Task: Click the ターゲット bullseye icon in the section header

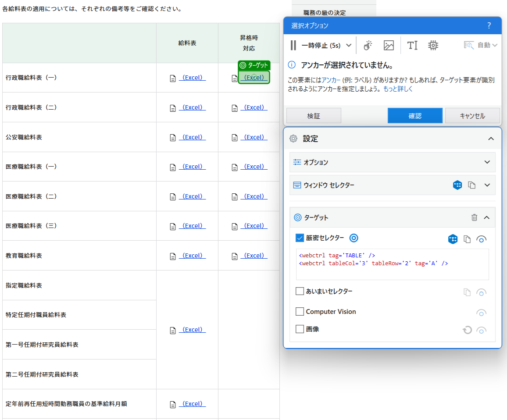Action: click(297, 217)
